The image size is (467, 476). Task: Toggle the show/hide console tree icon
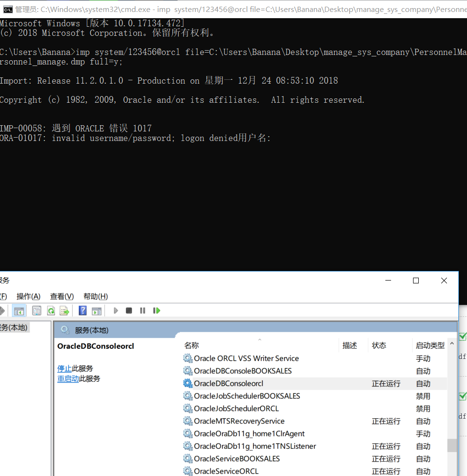pyautogui.click(x=19, y=311)
